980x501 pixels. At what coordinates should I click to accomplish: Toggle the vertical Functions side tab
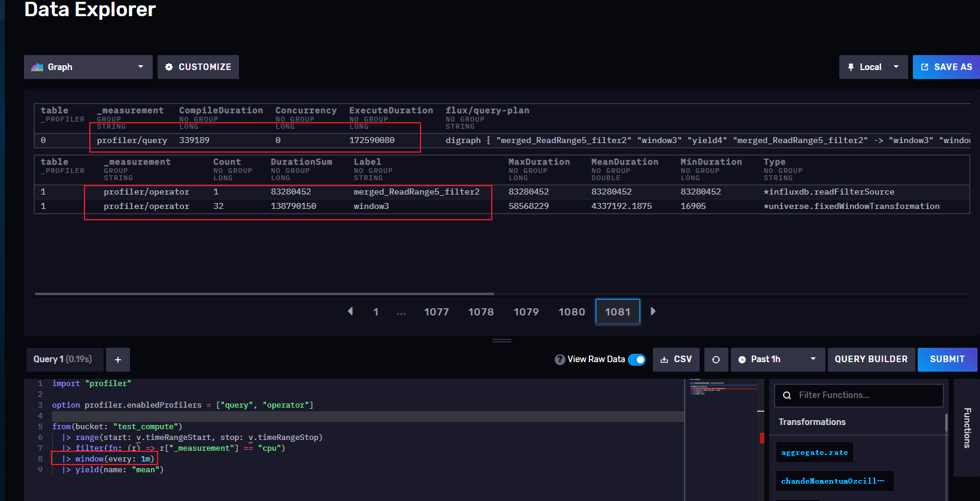click(966, 427)
